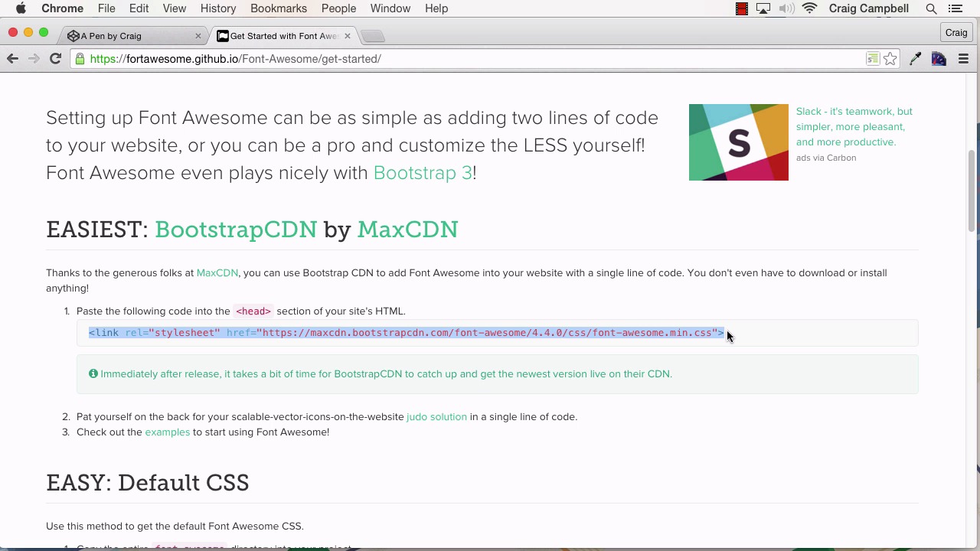
Task: Click the purple extension icon in toolbar
Action: 939,59
